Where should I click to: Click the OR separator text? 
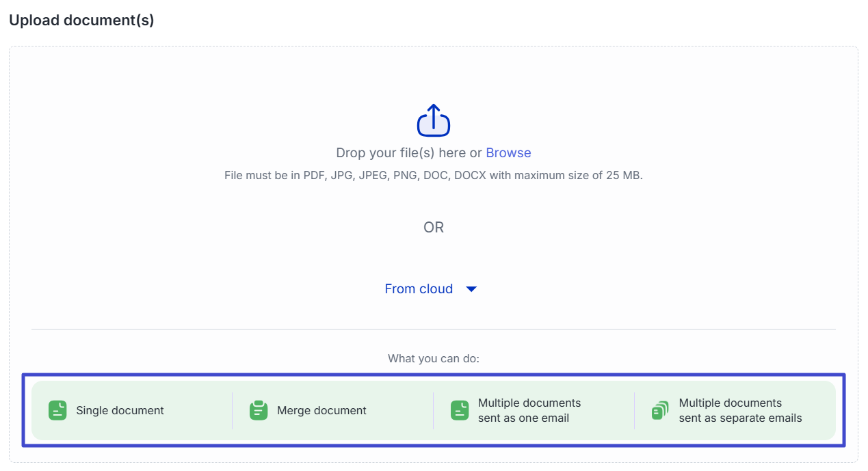pyautogui.click(x=434, y=227)
